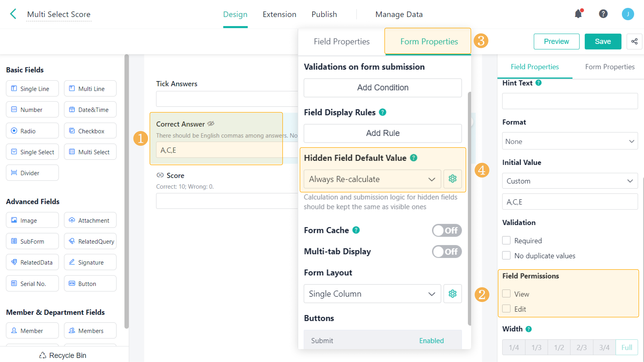This screenshot has width=644, height=362.
Task: Open Initial Value Custom dropdown
Action: tap(570, 181)
